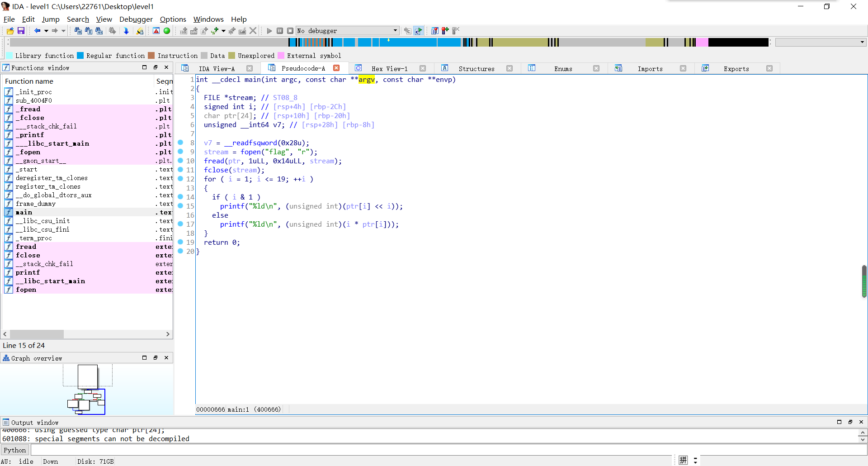The height and width of the screenshot is (466, 868).
Task: Toggle breakpoint dot on line 9
Action: (x=180, y=152)
